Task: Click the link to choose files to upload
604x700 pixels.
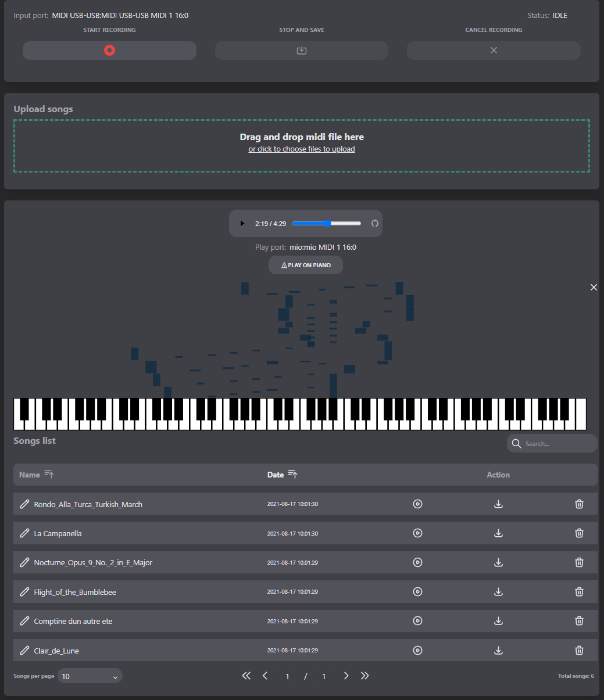Action: [302, 149]
